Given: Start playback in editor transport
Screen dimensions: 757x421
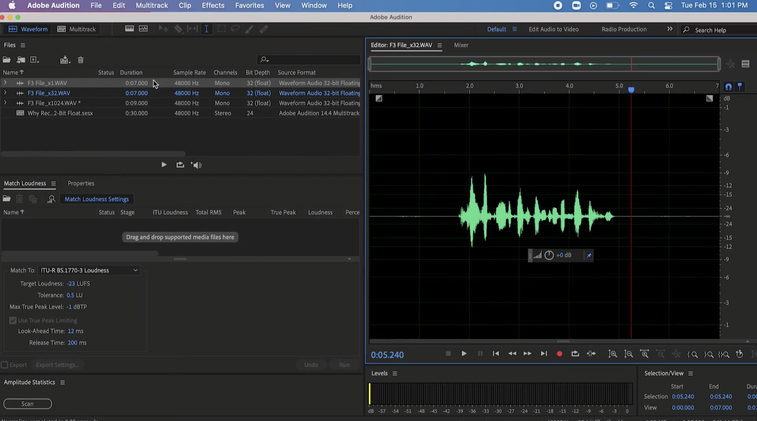Looking at the screenshot, I should coord(464,354).
